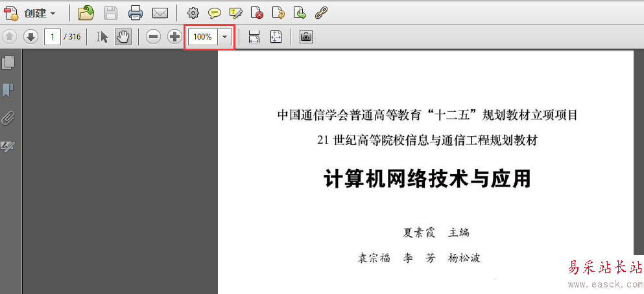Image resolution: width=644 pixels, height=294 pixels.
Task: Zoom in with the plus button
Action: [174, 37]
